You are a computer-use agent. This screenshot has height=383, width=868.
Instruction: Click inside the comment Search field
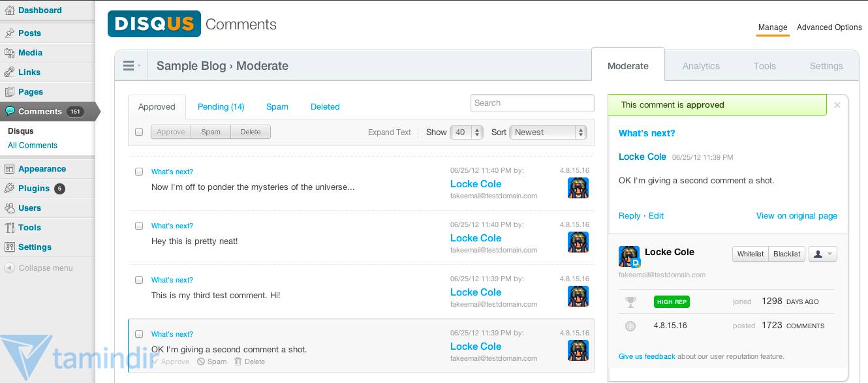point(532,102)
